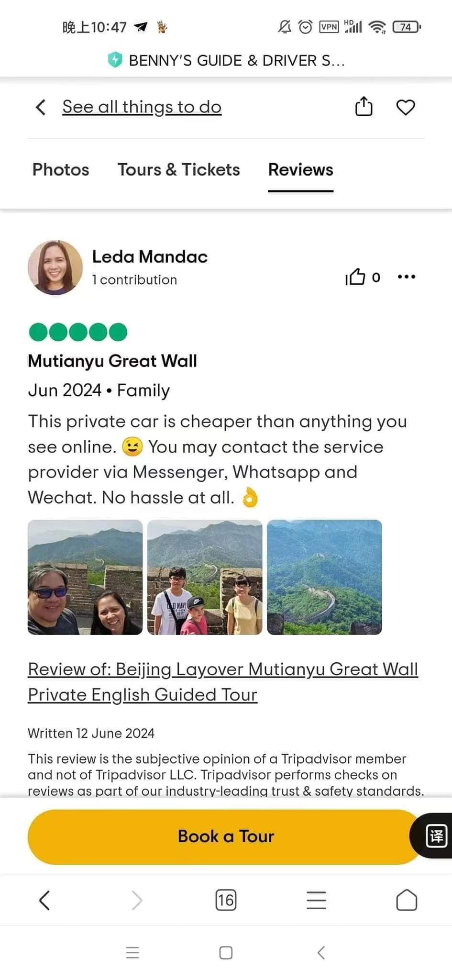
Task: Switch to the Photos tab
Action: [x=61, y=169]
